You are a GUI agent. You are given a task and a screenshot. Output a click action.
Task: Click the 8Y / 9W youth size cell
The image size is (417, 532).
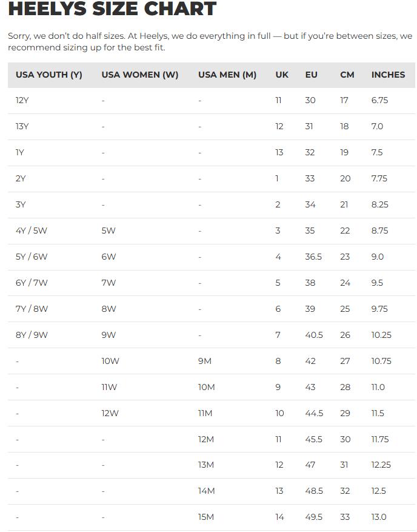coord(32,335)
